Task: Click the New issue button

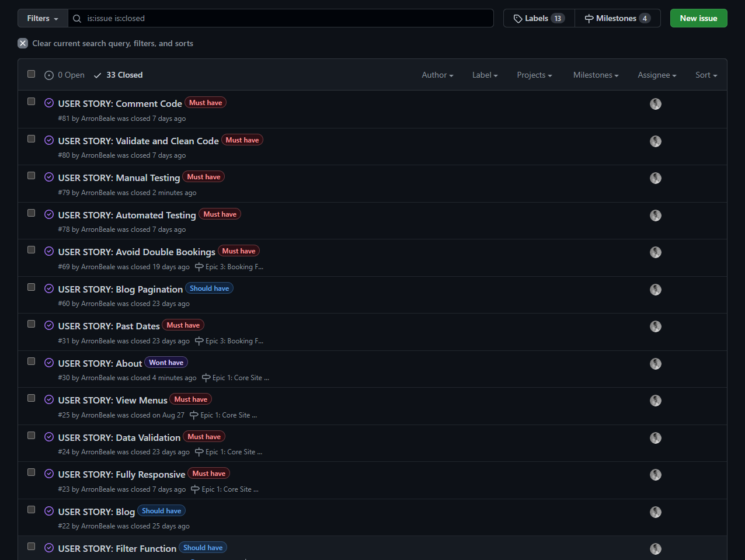Action: tap(698, 18)
